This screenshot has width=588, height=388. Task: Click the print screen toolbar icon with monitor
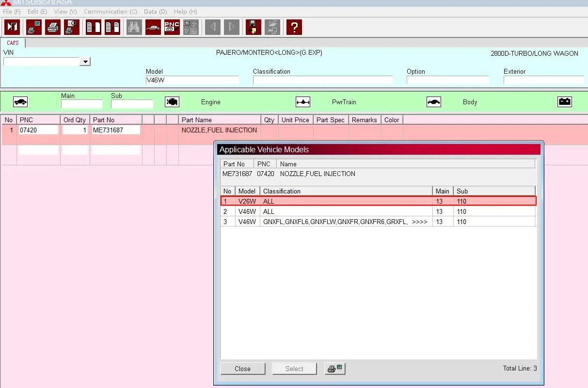tap(34, 27)
